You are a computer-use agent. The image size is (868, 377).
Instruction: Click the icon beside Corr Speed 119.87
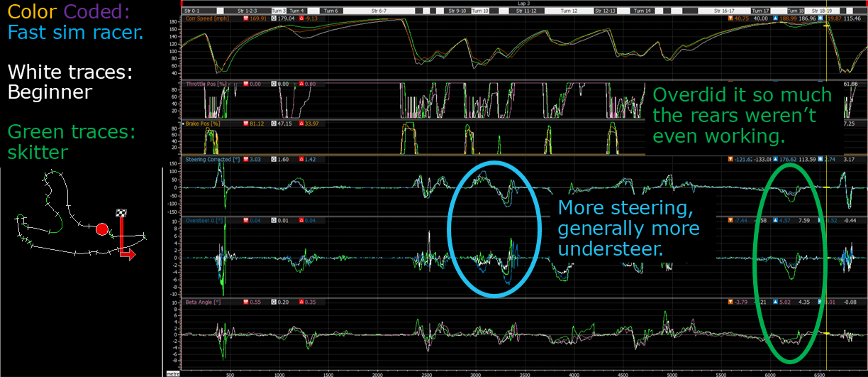click(x=821, y=18)
